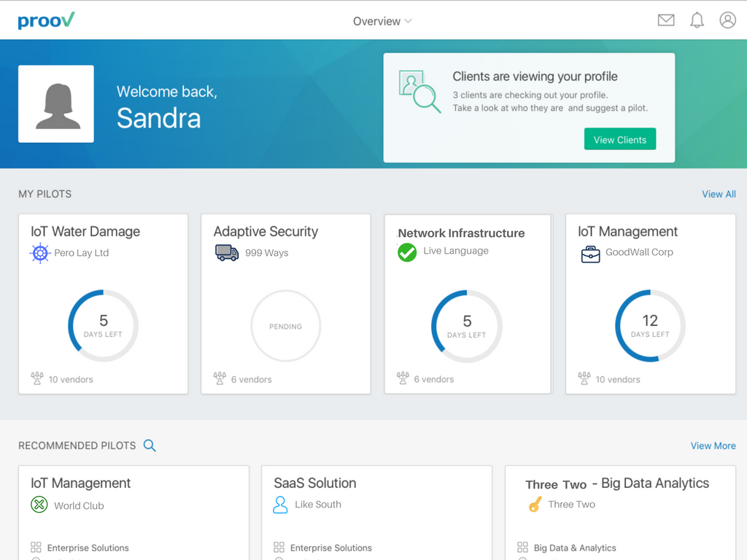Click Enterprise Solutions grid icon on World Club card
This screenshot has width=747, height=560.
[36, 547]
